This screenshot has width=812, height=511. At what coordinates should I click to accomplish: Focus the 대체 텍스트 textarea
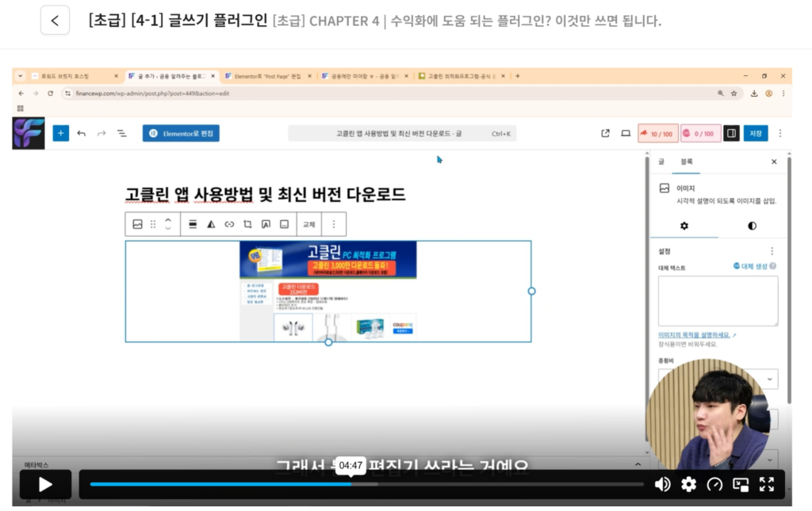click(718, 301)
